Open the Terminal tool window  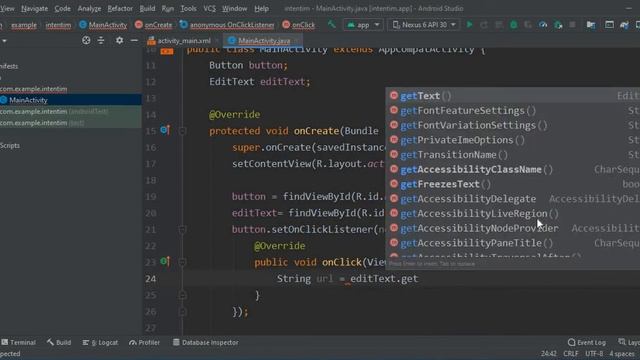[x=19, y=342]
